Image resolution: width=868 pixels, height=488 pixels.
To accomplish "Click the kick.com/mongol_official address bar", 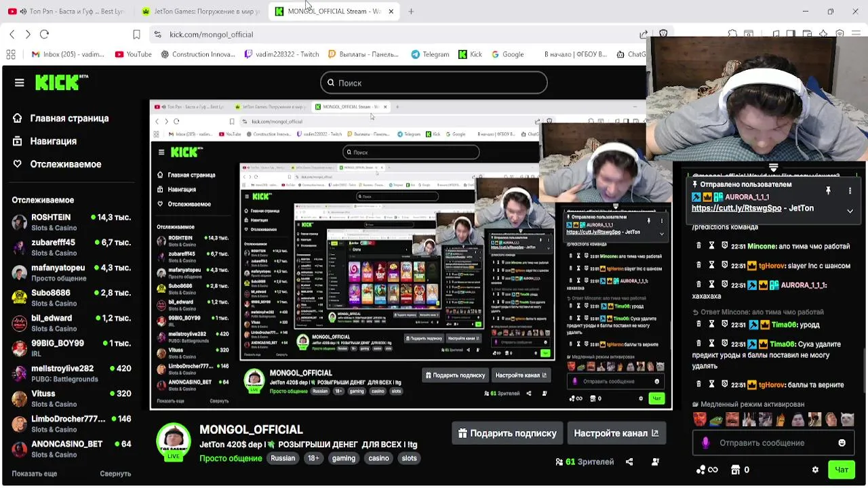I will click(393, 34).
